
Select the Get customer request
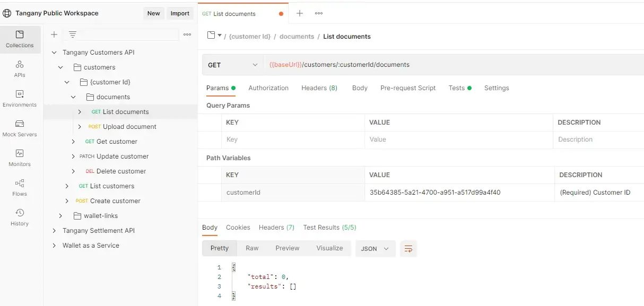pos(117,142)
